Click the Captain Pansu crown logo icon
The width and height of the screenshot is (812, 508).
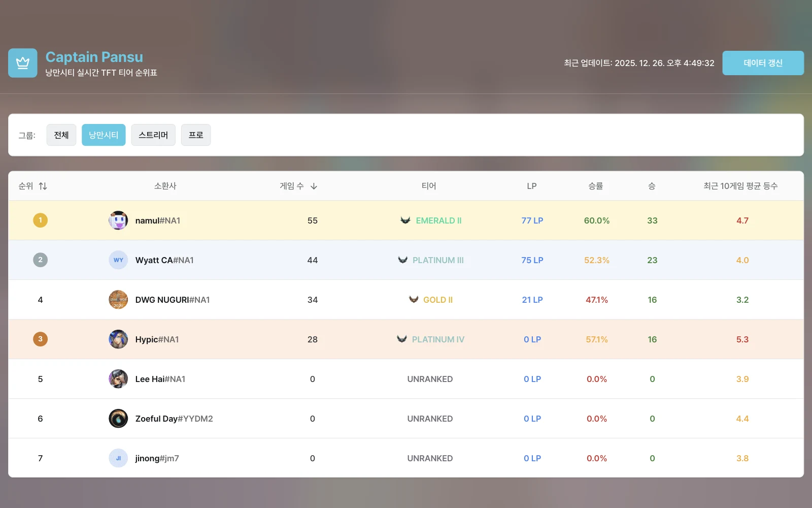23,63
